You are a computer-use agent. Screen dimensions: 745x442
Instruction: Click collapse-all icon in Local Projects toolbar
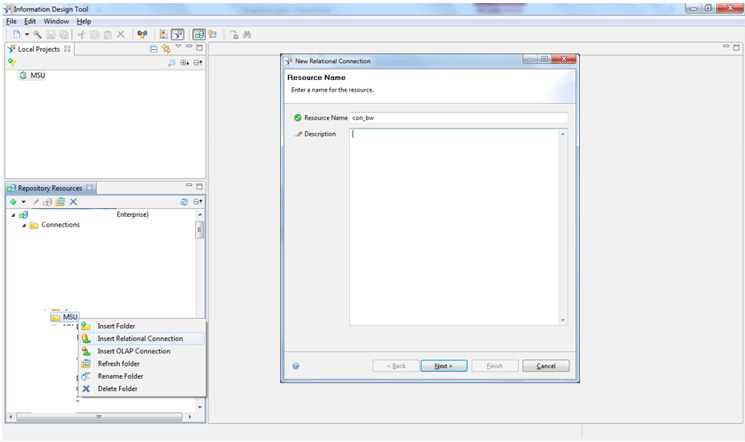[x=198, y=63]
